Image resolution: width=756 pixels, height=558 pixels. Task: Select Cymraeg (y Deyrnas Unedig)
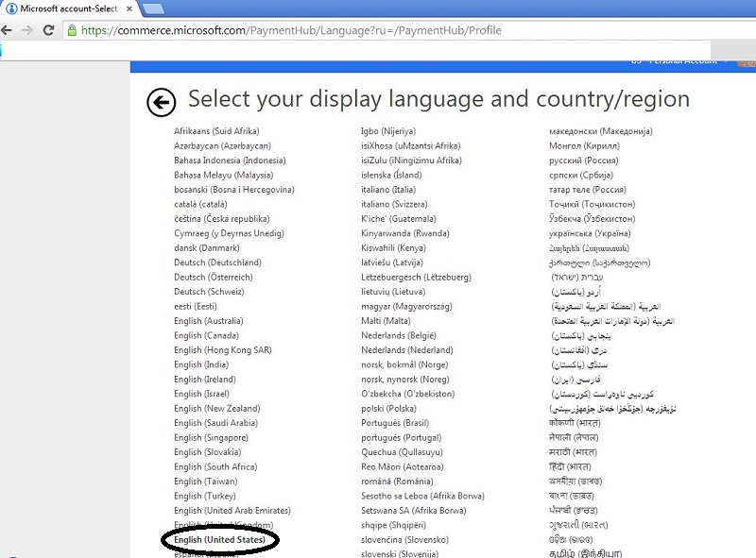click(x=229, y=233)
